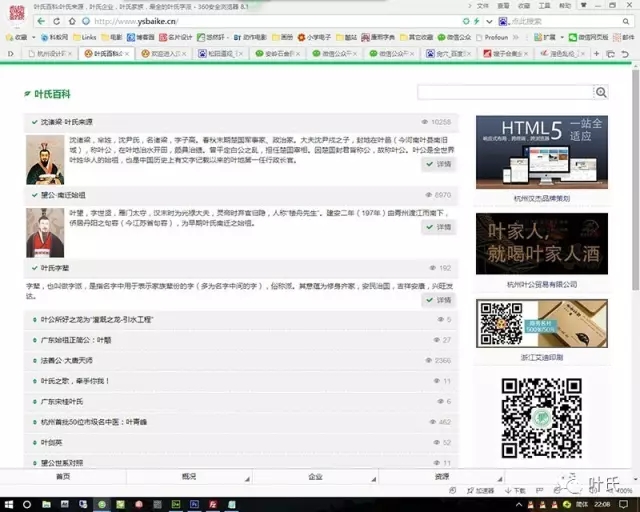Restore closed tab with the undo arrow icon
640x512 pixels.
[x=625, y=54]
